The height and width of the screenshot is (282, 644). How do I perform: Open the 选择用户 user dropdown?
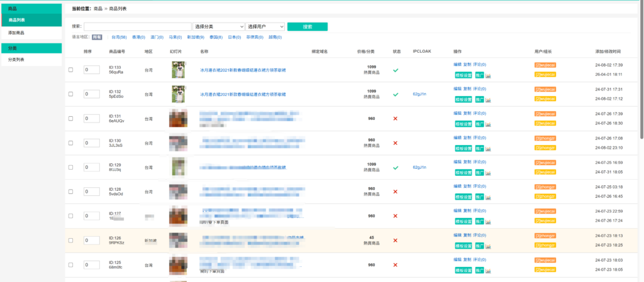[265, 26]
